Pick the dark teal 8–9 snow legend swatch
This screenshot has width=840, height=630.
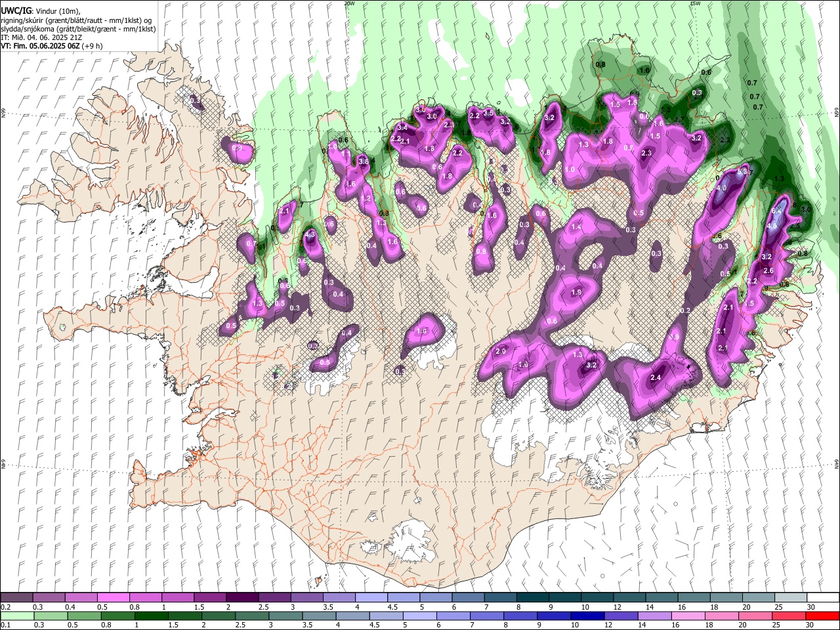(x=532, y=598)
